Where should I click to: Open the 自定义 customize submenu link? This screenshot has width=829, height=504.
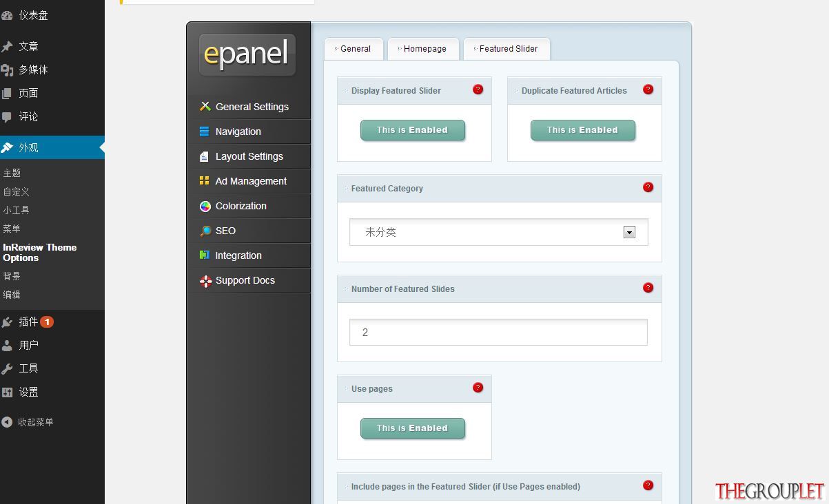(x=16, y=191)
